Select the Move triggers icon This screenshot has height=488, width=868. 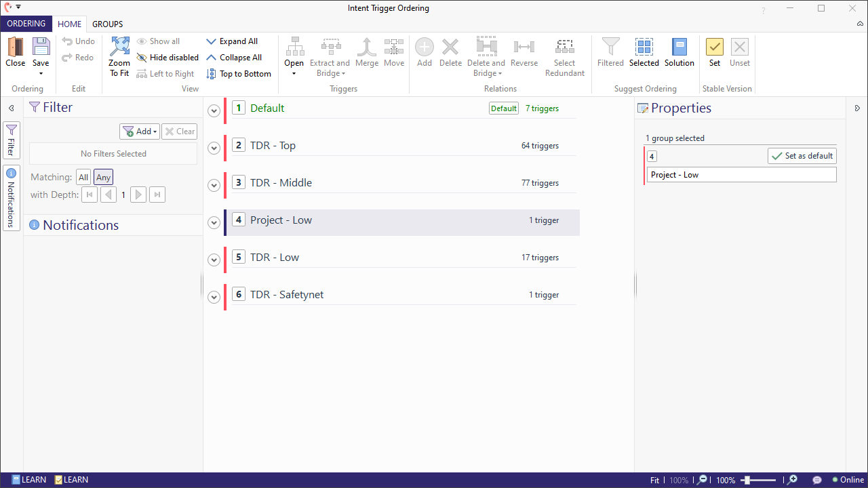(393, 51)
